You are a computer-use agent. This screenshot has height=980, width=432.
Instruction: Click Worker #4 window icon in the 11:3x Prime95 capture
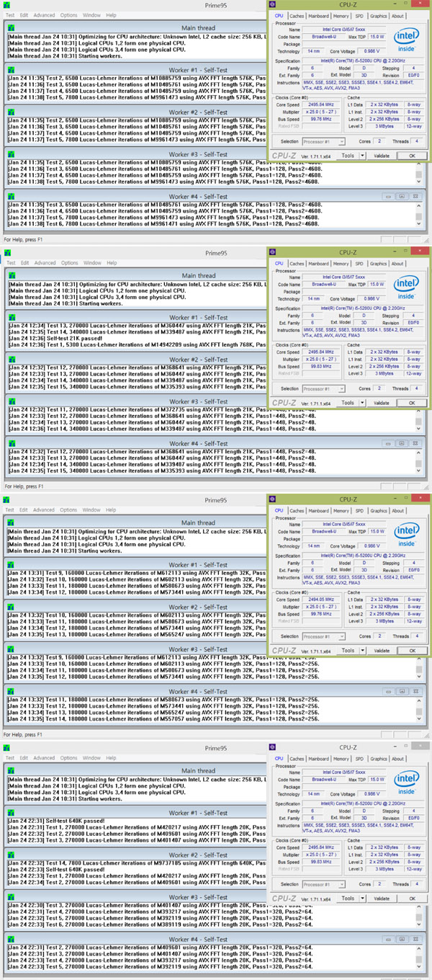tap(10, 197)
